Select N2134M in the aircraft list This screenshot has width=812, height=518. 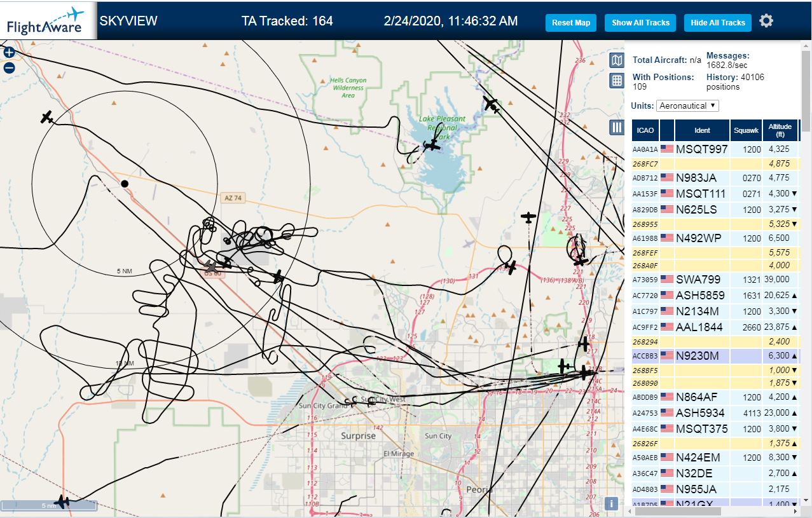point(715,311)
